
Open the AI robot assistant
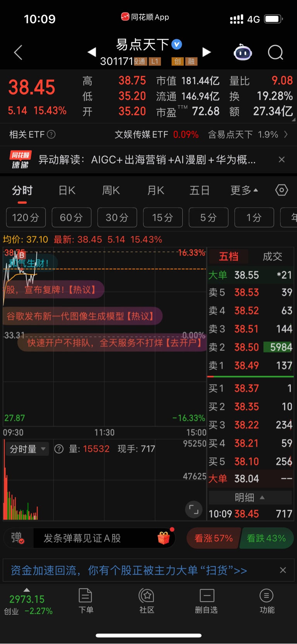[x=243, y=52]
